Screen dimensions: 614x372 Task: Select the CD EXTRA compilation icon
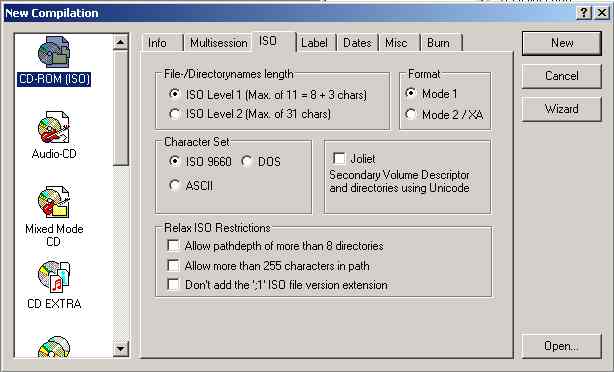(x=54, y=276)
